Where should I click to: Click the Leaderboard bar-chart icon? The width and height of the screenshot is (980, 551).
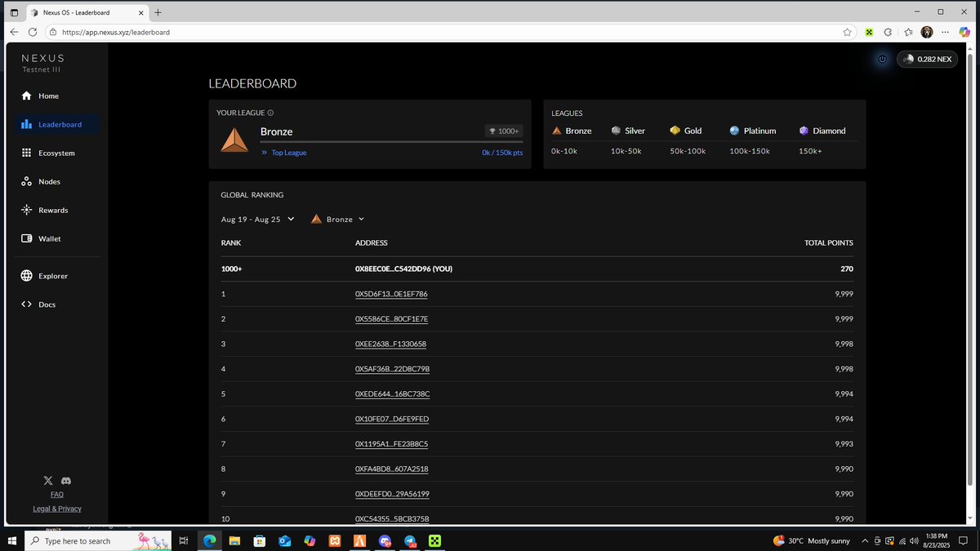[26, 124]
